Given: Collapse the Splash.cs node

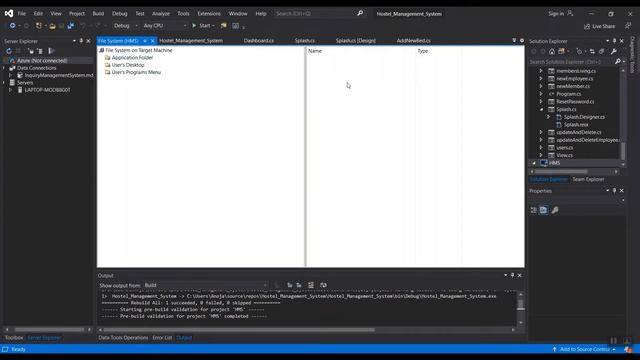Looking at the screenshot, I should pos(541,109).
